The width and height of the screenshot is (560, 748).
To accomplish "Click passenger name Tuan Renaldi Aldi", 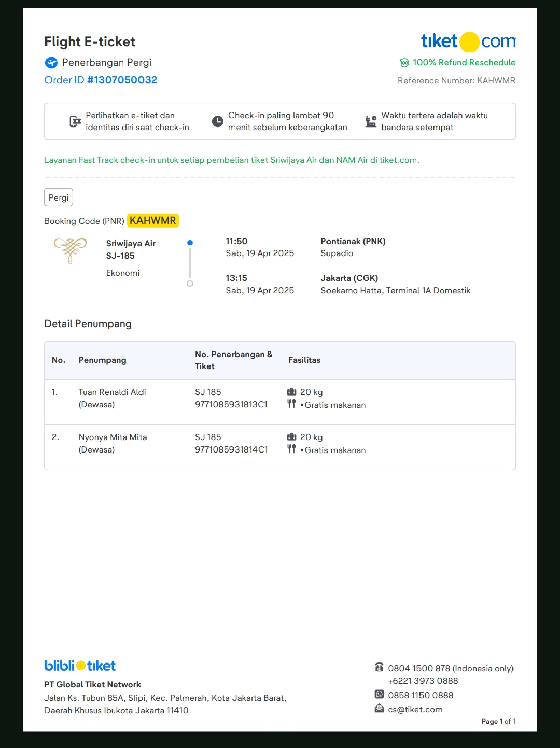I will pos(113,392).
